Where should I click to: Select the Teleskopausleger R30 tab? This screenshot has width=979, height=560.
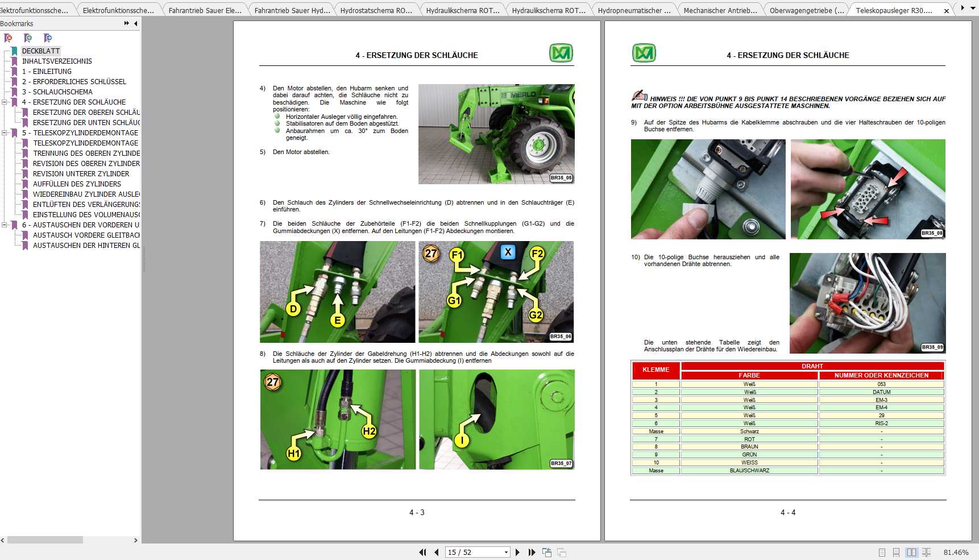click(894, 10)
